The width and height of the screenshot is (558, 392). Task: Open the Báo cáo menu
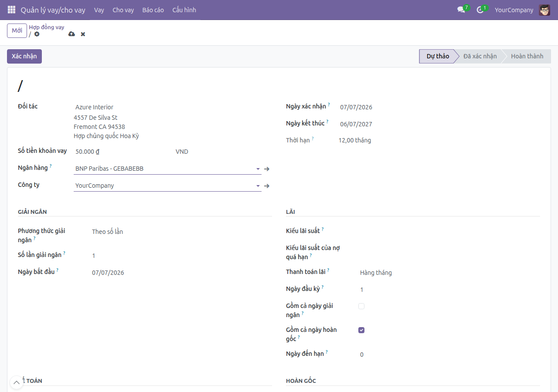(x=153, y=10)
